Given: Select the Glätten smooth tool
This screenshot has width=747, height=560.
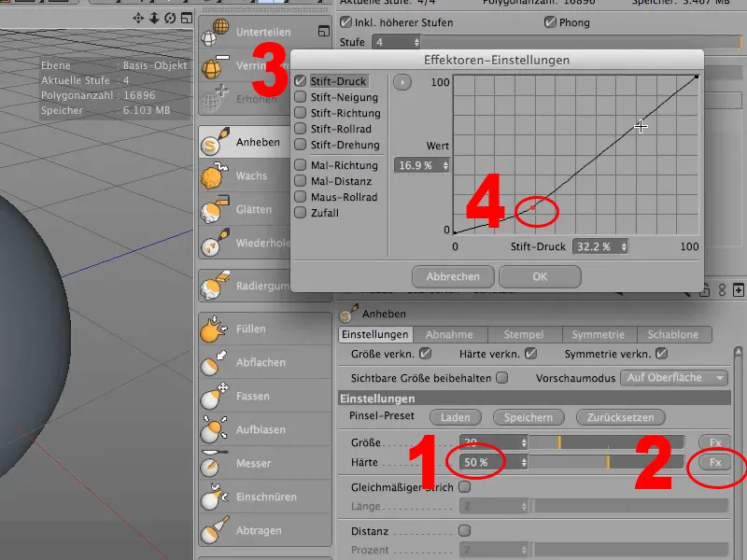Looking at the screenshot, I should click(246, 209).
